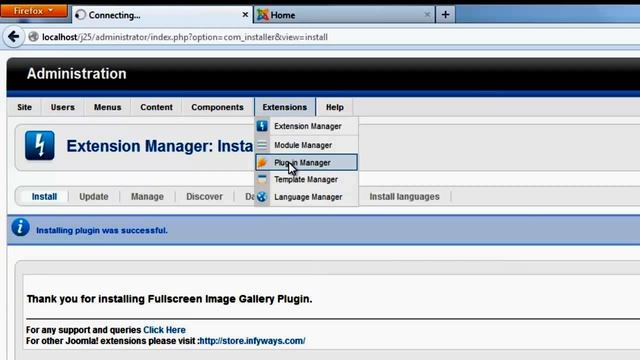Click the browser back arrow button
The image size is (640, 360).
point(13,37)
